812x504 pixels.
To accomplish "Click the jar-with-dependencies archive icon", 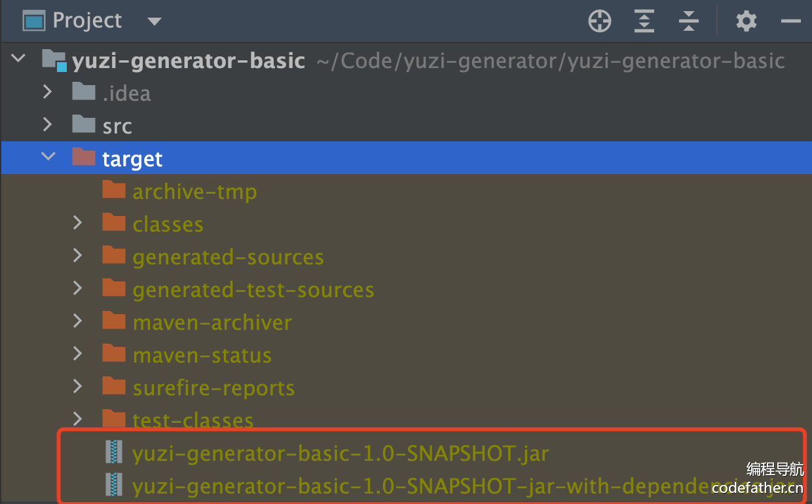I will click(x=115, y=485).
